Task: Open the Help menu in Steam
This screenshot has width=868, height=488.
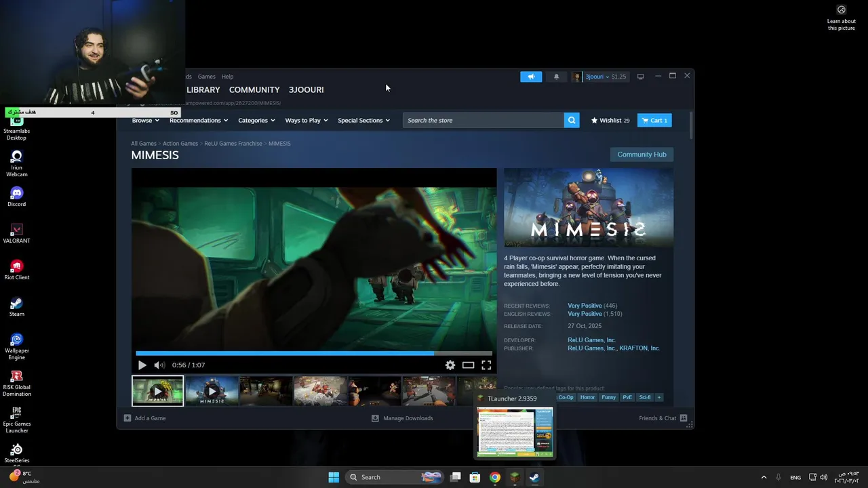Action: 227,77
